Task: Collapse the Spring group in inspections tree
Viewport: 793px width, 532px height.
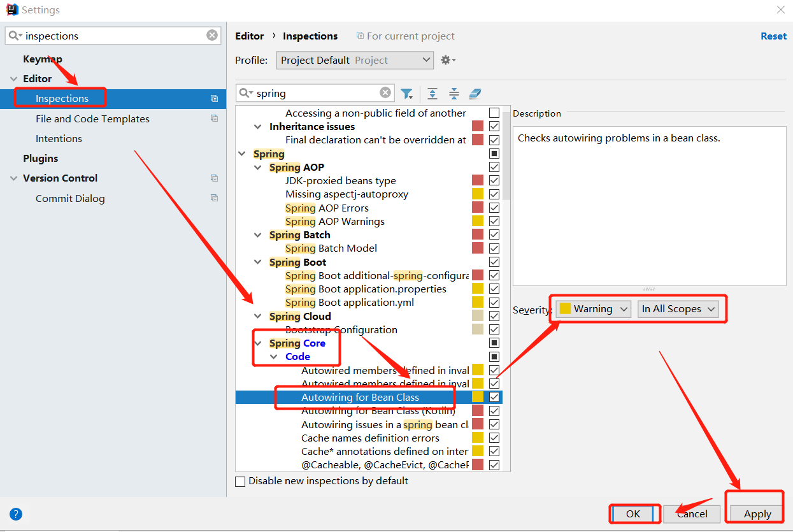Action: tap(242, 154)
